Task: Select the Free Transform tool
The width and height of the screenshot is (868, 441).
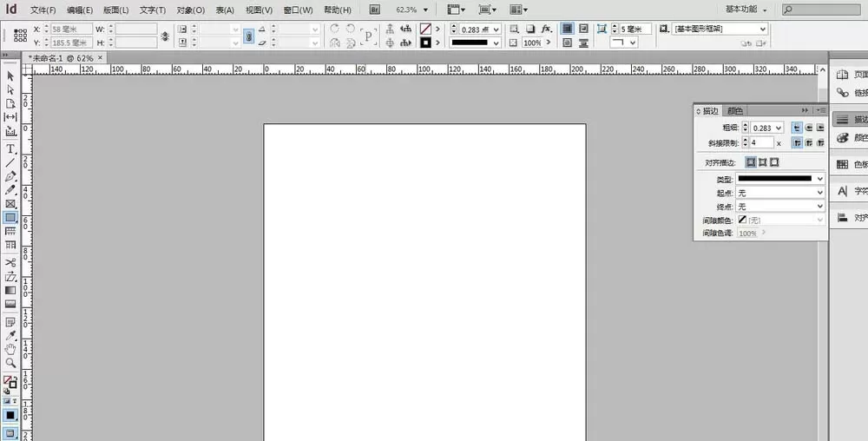Action: (10, 276)
